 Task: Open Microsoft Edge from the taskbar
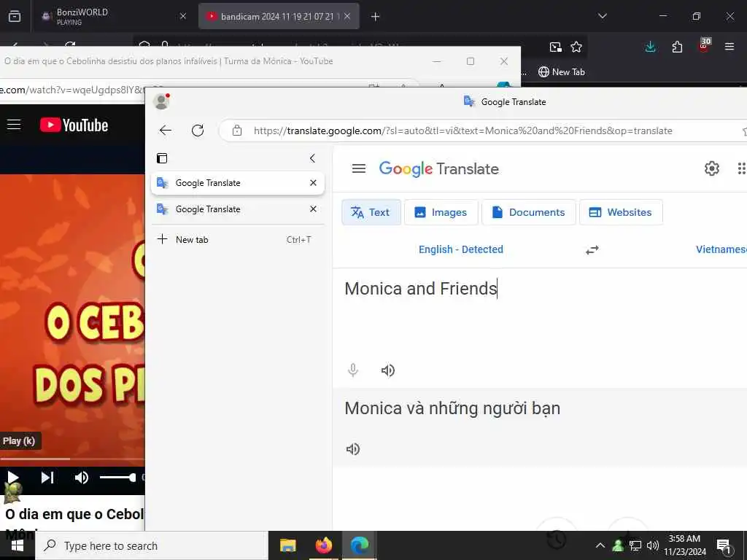(360, 545)
